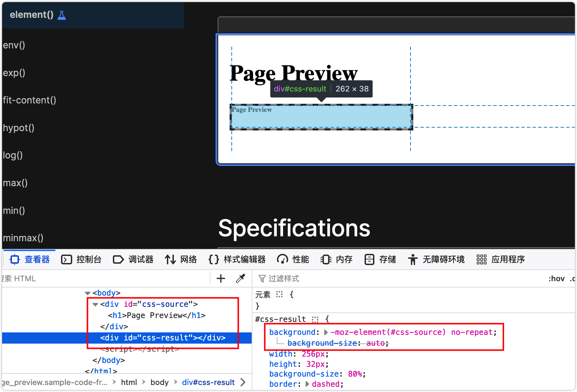Focus the 过滤样式 filter styles field
Screen dimensions: 577x392
tap(400, 279)
